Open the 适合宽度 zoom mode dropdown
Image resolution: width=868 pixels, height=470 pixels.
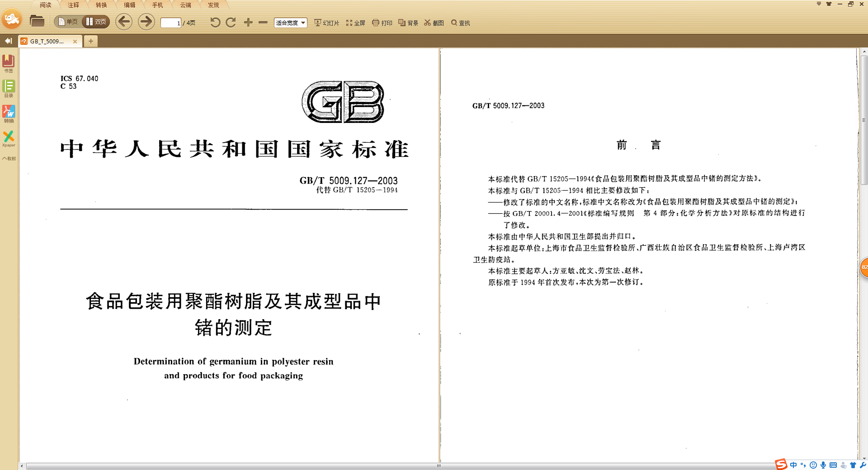291,23
